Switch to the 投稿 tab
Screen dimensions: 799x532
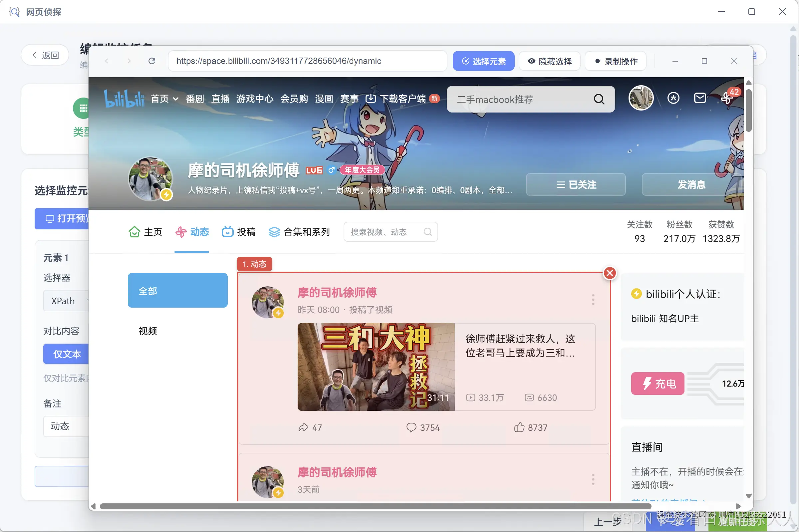238,232
